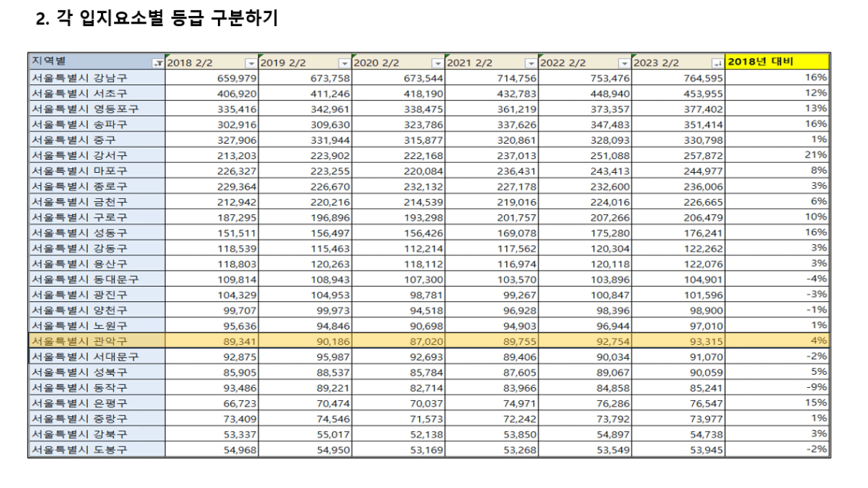Image resolution: width=868 pixels, height=488 pixels.
Task: Select the 서울특별시 구로구 row label
Action: [x=96, y=217]
